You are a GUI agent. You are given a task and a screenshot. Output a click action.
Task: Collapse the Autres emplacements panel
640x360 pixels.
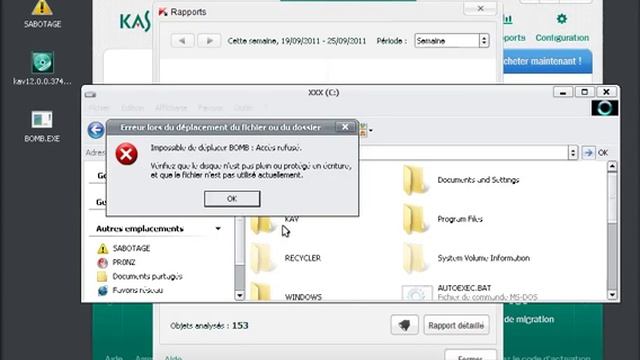tap(218, 229)
